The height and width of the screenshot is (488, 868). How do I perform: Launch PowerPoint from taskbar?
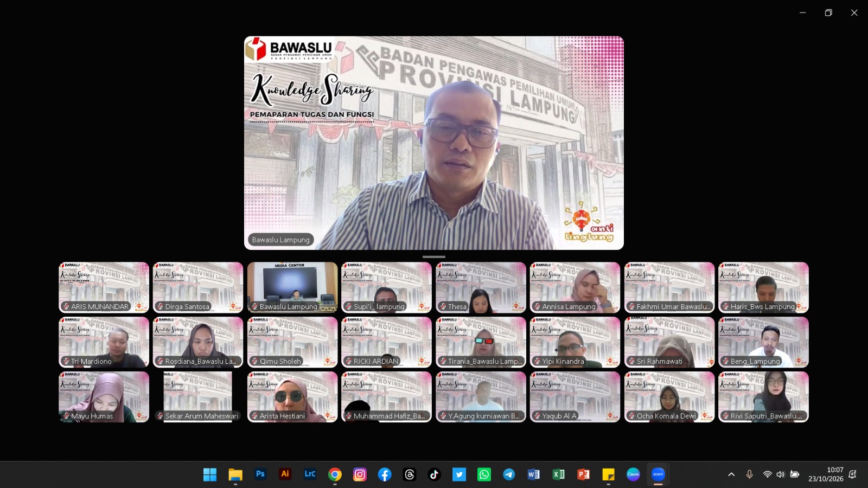point(583,474)
